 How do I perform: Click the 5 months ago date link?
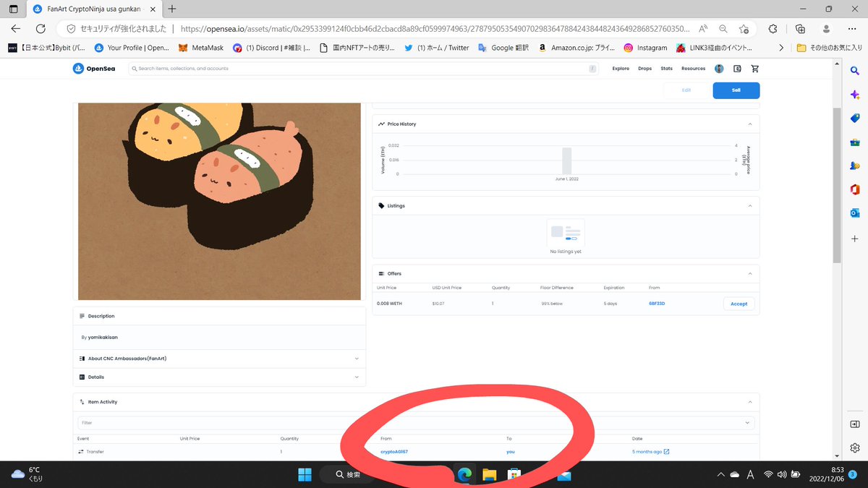(x=647, y=452)
